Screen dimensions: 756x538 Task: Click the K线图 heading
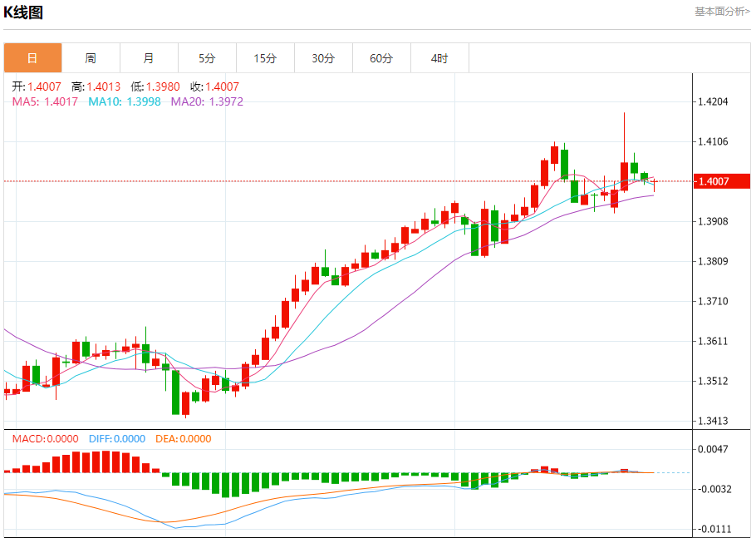click(x=23, y=12)
